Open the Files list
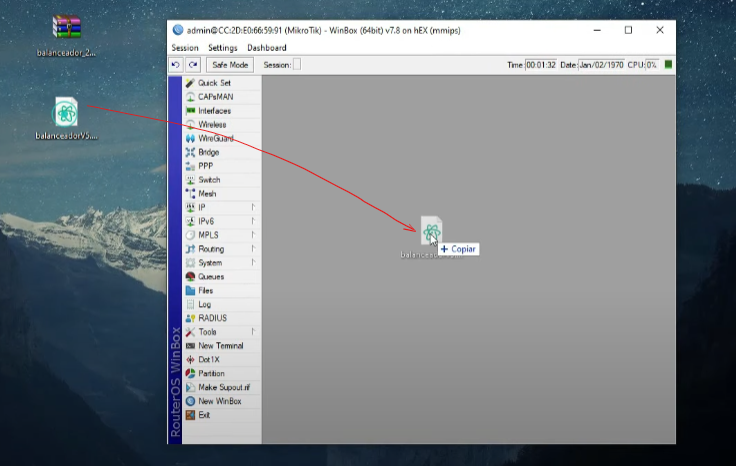 click(205, 290)
